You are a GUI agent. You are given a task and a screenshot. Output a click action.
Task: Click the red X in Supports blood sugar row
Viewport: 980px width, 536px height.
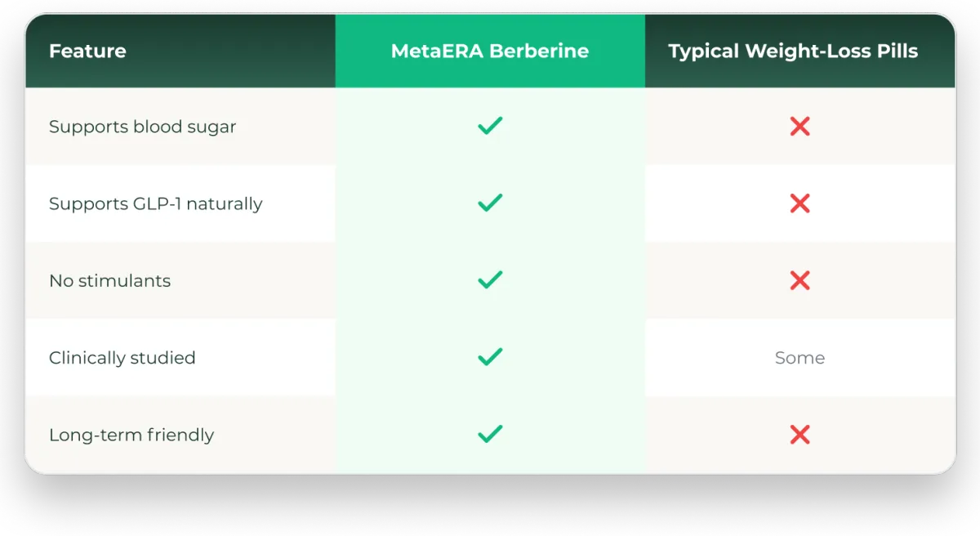coord(800,126)
